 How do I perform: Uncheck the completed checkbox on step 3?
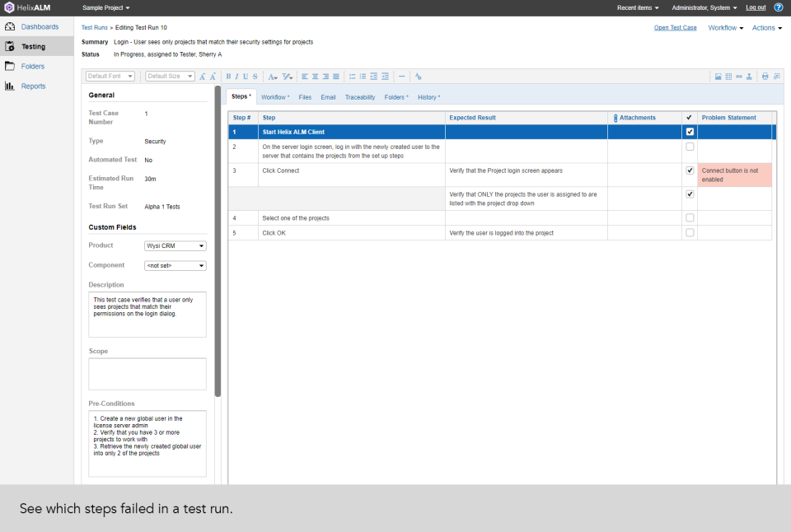(x=690, y=170)
